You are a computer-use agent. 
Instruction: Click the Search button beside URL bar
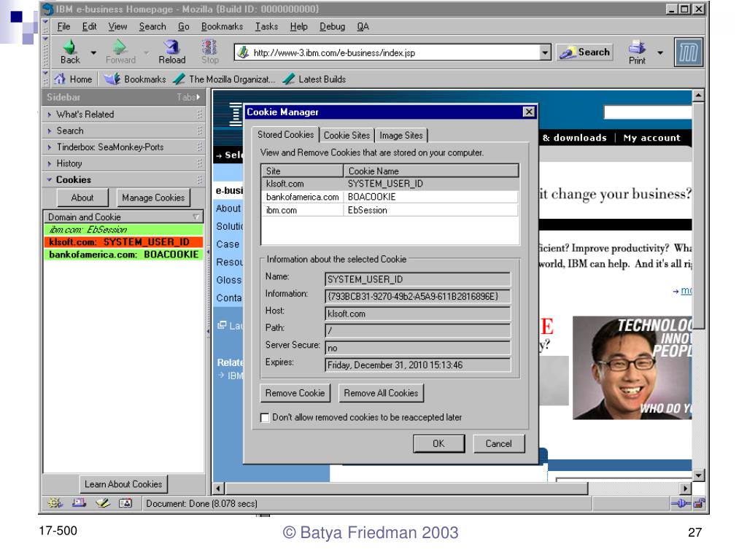584,52
